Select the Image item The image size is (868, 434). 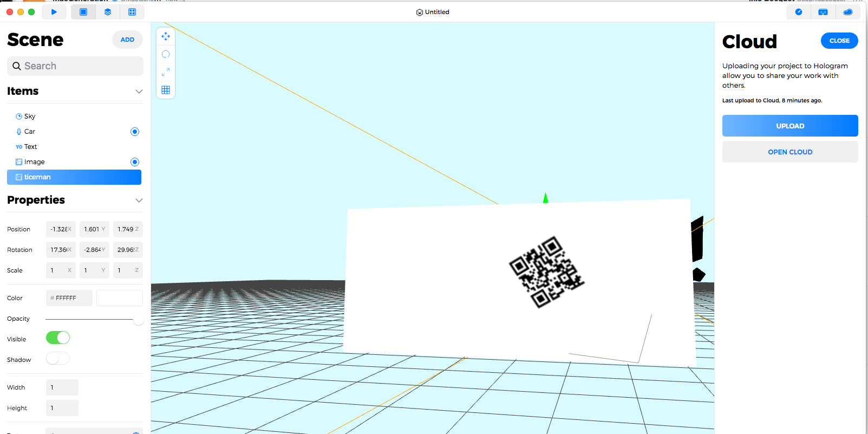(74, 162)
